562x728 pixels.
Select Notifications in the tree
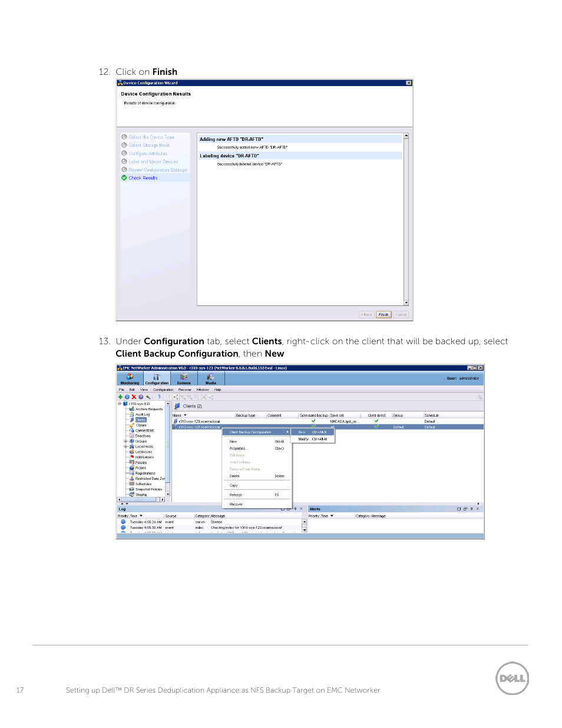tap(144, 457)
